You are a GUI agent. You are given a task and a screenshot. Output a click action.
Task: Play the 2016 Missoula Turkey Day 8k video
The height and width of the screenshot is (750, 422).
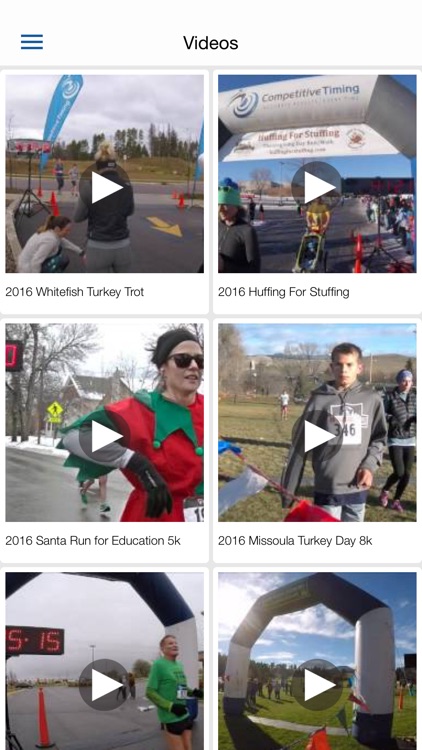point(317,436)
